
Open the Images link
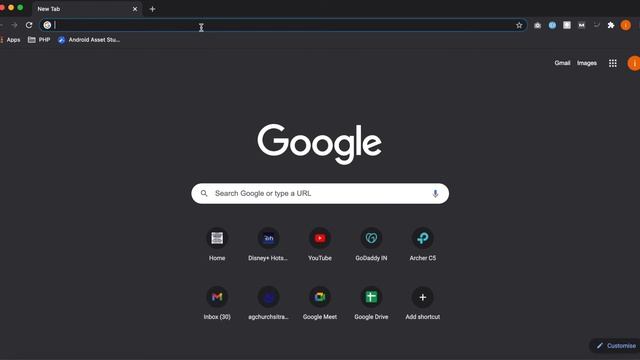587,63
